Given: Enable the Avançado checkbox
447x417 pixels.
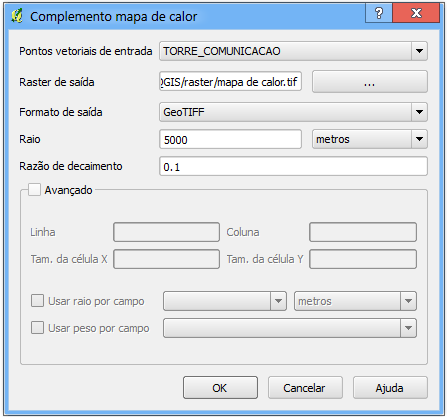Looking at the screenshot, I should (34, 190).
